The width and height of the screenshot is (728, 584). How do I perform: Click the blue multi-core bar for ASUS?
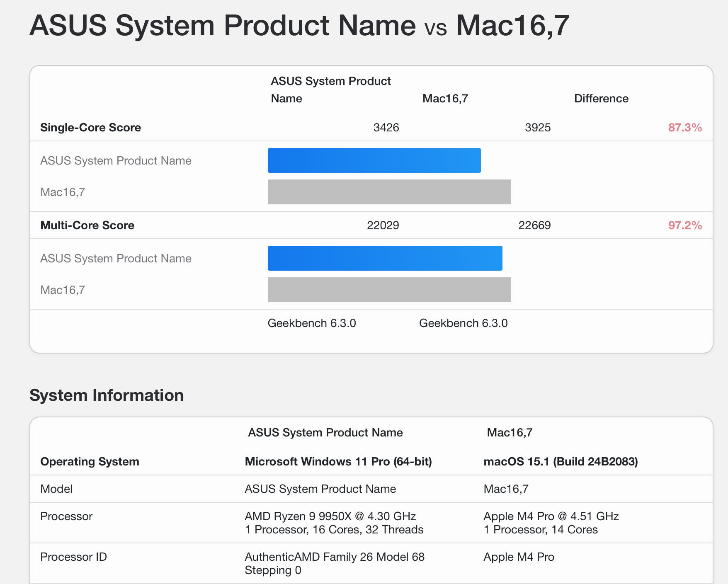(385, 258)
